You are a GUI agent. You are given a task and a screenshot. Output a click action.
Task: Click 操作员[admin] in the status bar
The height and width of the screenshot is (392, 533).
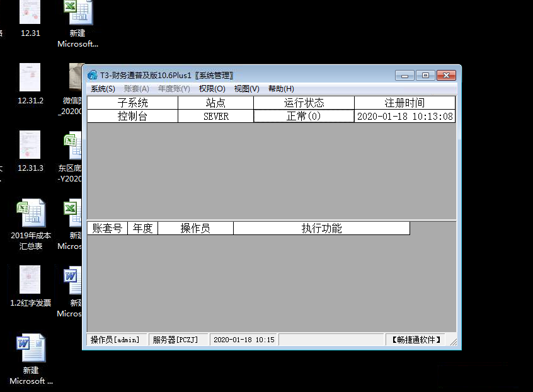click(x=117, y=340)
